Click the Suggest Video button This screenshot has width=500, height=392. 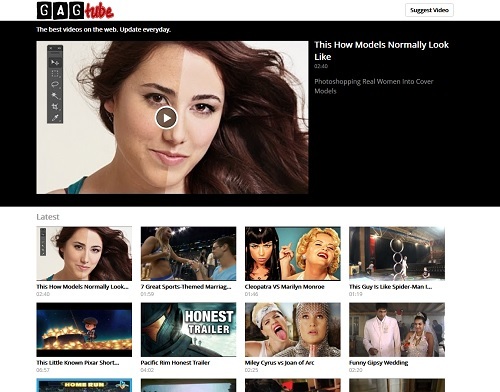[x=429, y=10]
